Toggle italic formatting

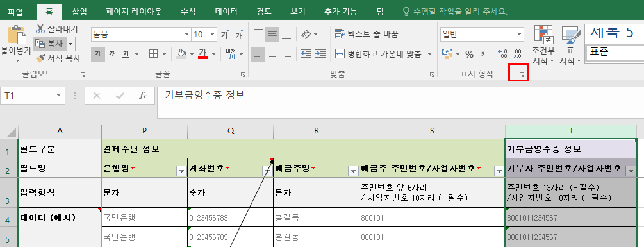point(111,53)
